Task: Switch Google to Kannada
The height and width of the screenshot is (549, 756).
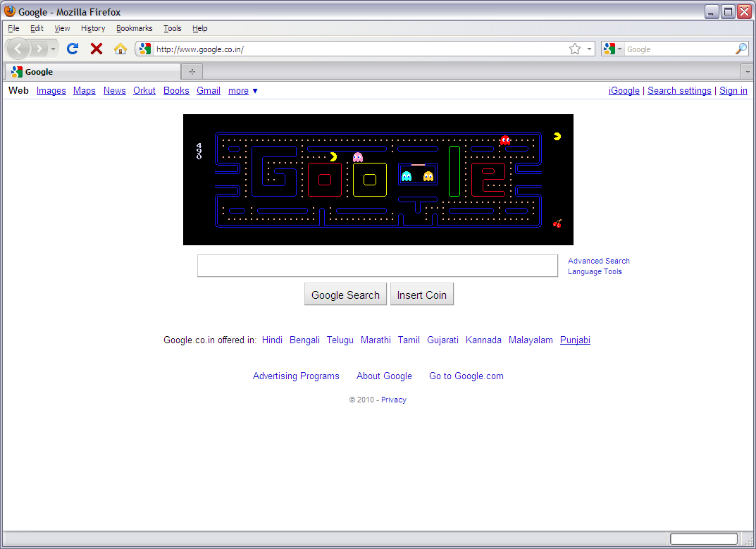Action: pos(483,340)
